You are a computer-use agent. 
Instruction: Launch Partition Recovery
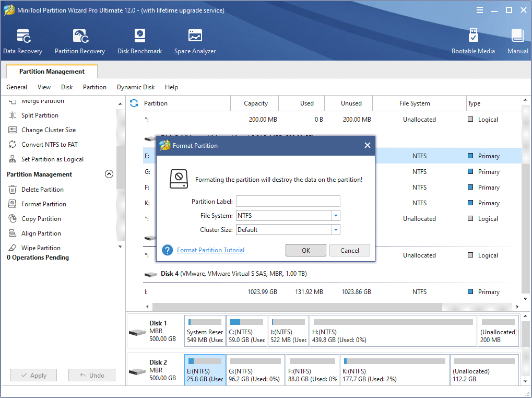[x=80, y=41]
